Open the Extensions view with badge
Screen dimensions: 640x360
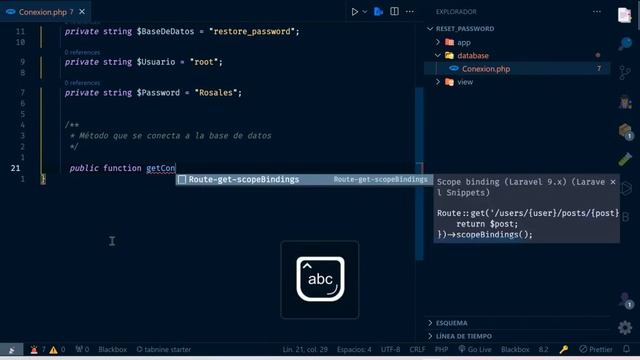[x=625, y=131]
